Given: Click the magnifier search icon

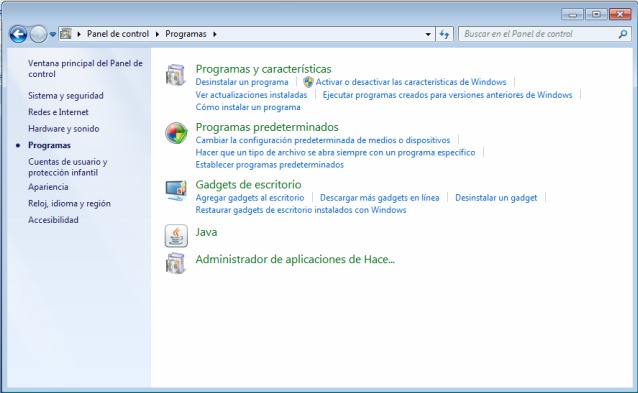Looking at the screenshot, I should point(623,34).
